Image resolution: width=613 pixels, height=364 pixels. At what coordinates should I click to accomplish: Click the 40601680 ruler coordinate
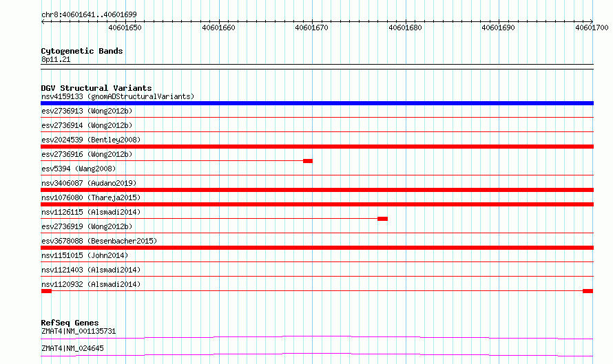(x=405, y=28)
